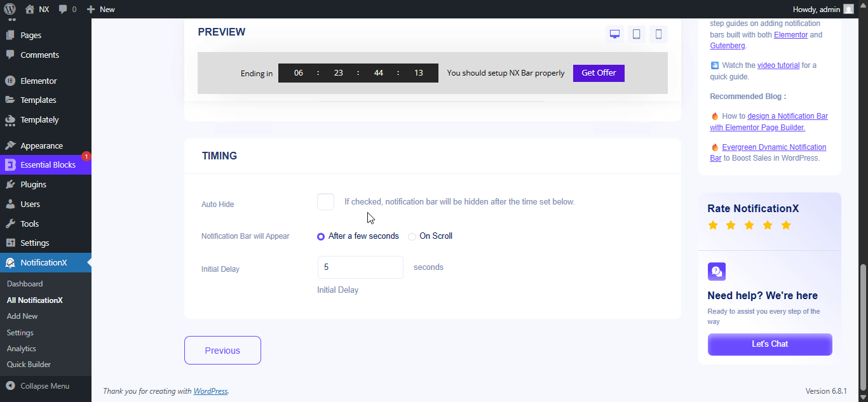Switch preview to tablet view

(637, 34)
